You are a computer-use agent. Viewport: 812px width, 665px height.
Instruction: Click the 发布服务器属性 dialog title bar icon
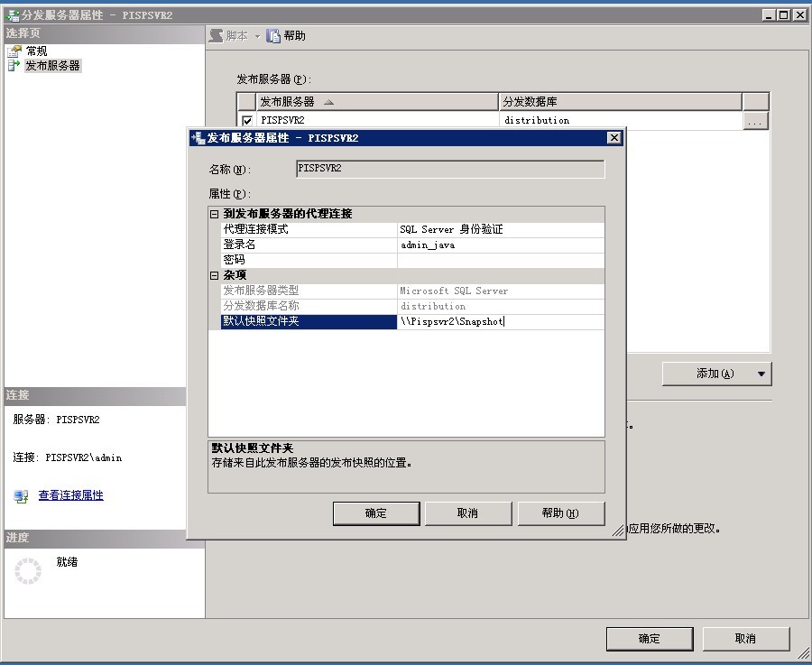click(197, 137)
